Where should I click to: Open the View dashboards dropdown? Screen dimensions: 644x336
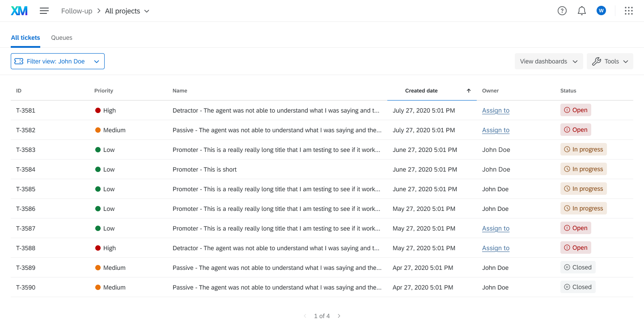tap(549, 61)
